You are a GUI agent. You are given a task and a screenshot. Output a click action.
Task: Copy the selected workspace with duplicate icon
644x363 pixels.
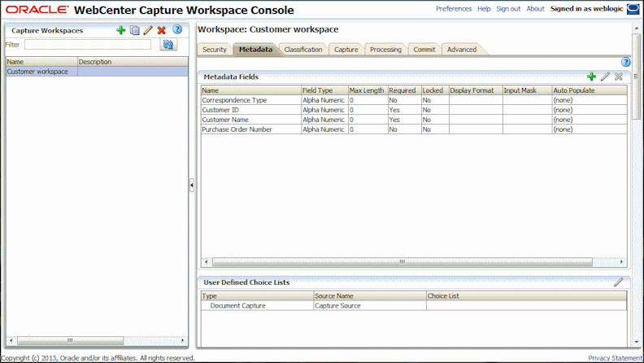click(x=135, y=30)
